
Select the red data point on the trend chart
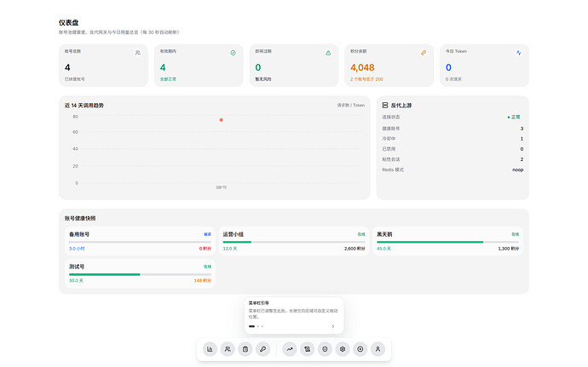(222, 120)
